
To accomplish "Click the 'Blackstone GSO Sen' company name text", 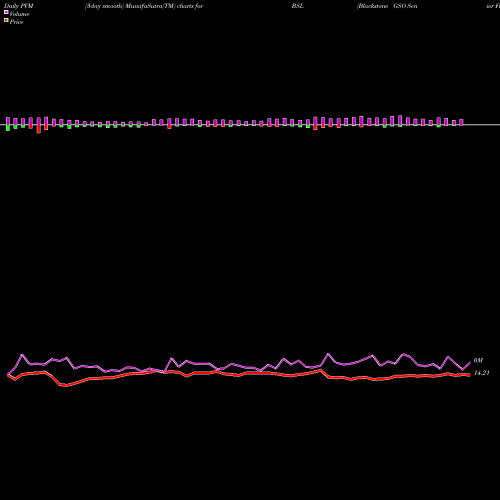I will 387,6.
